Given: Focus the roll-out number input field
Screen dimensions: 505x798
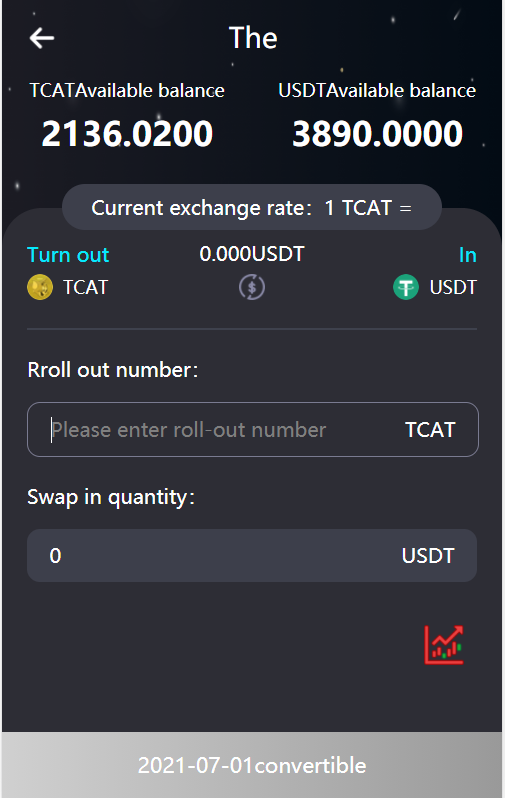Looking at the screenshot, I should click(x=252, y=430).
